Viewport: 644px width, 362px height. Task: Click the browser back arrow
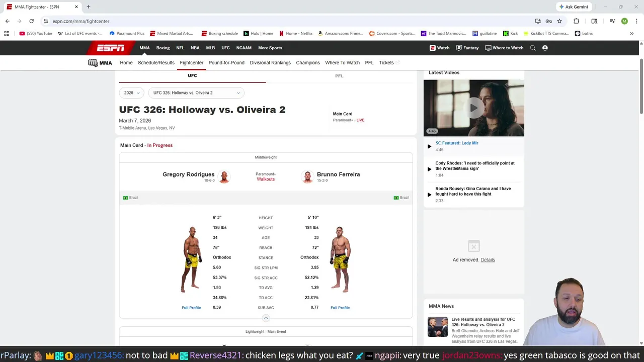(x=7, y=21)
